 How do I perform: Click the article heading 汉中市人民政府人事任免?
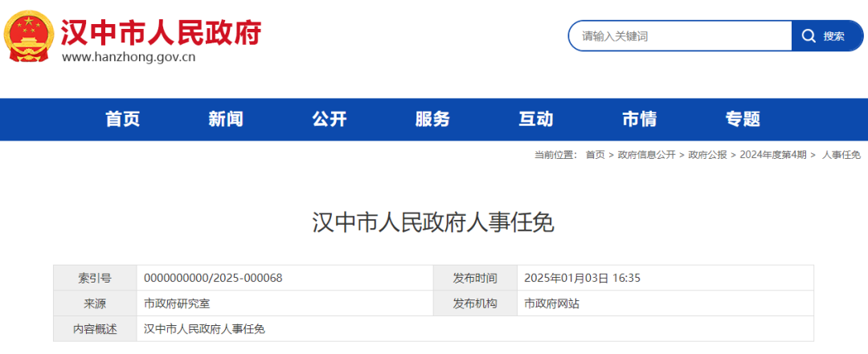(433, 222)
